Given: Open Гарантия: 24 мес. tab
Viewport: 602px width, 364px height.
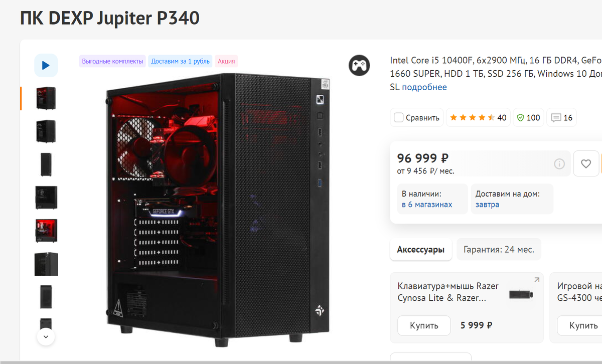Looking at the screenshot, I should tap(499, 249).
